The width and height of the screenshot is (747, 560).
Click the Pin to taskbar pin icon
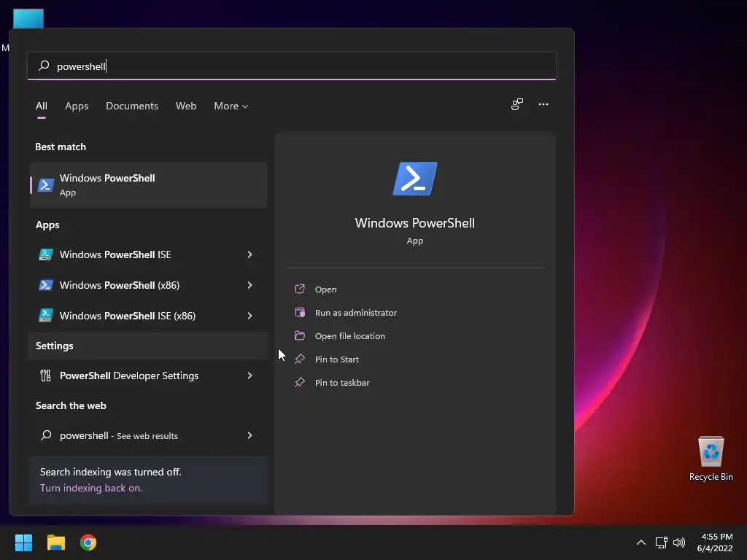coord(300,382)
